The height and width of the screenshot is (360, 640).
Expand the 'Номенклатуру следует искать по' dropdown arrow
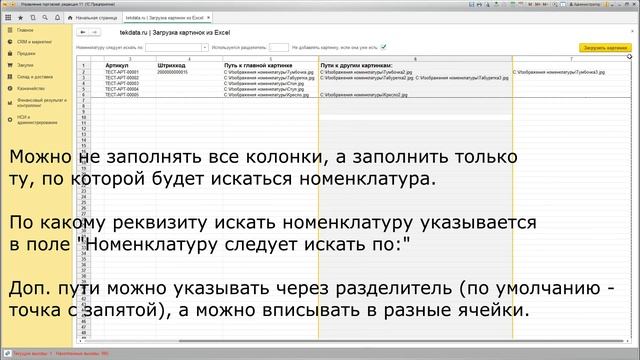204,48
